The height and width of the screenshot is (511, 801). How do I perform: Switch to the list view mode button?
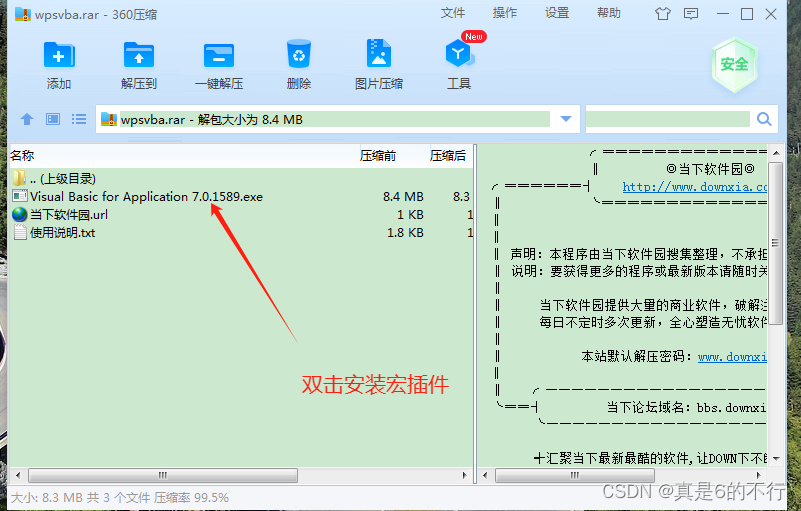[79, 119]
